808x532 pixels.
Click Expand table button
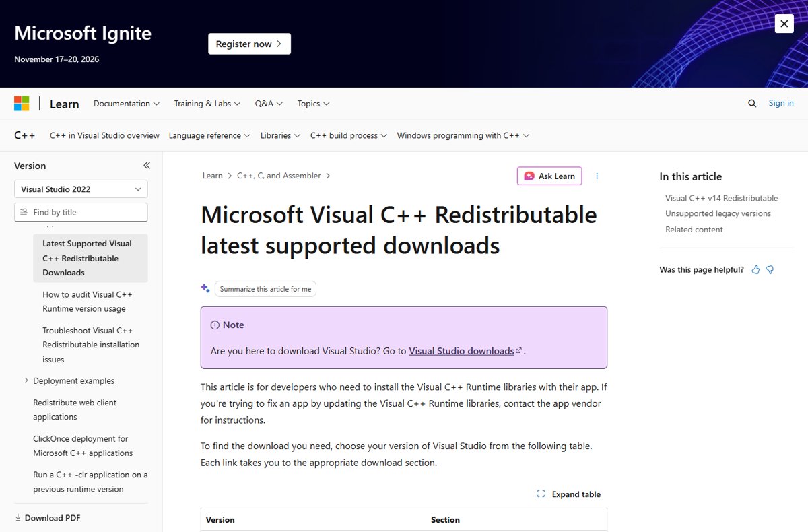point(569,494)
